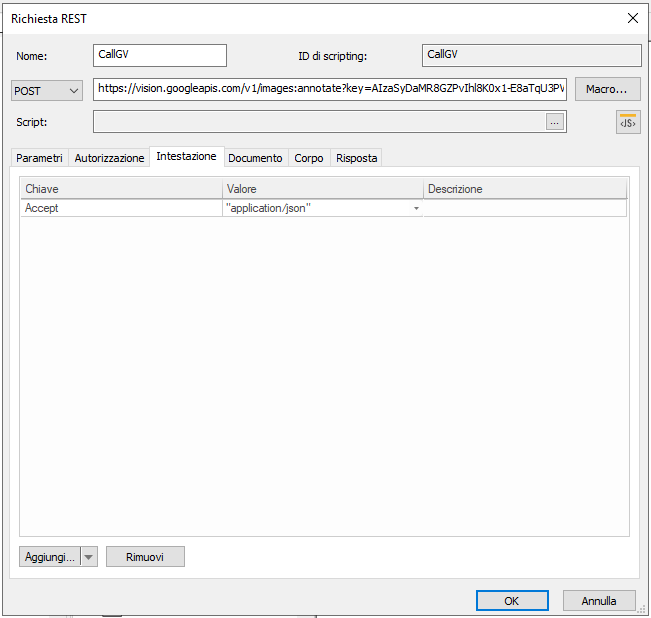Click the Script path field
651x618 pixels.
pyautogui.click(x=319, y=122)
